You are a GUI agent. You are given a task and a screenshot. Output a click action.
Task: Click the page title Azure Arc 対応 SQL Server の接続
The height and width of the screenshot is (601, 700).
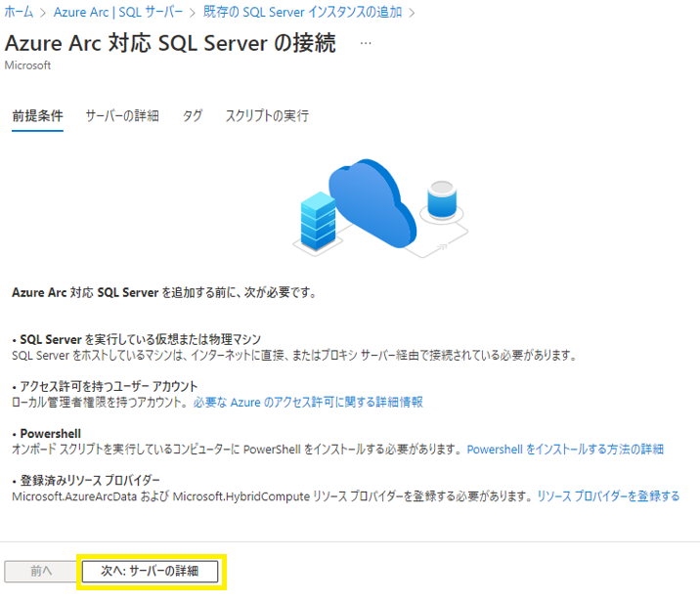pyautogui.click(x=170, y=43)
